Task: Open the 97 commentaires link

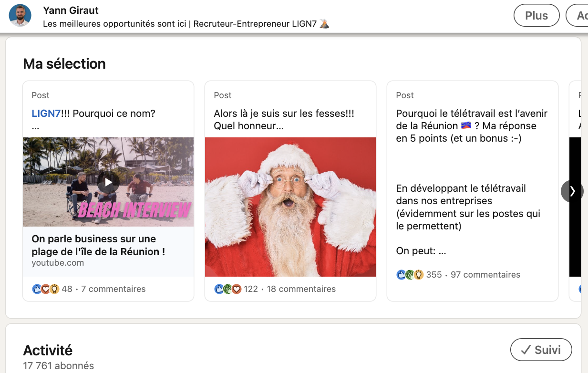Action: point(485,275)
